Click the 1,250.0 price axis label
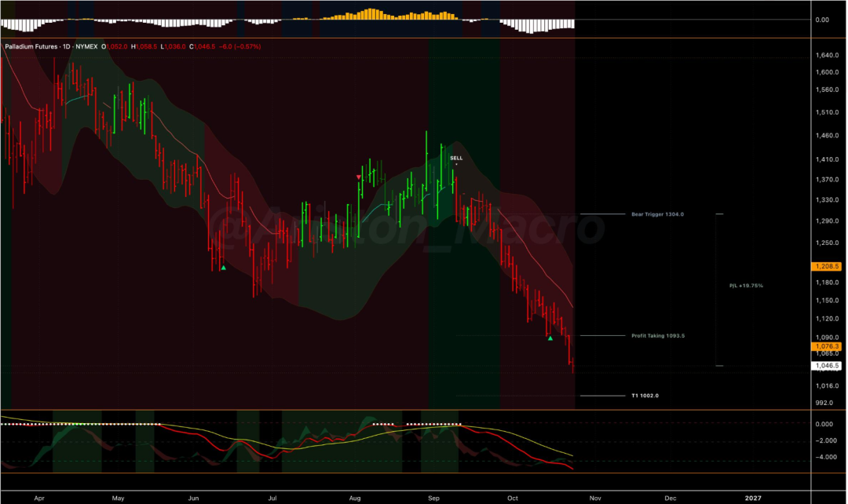The image size is (848, 504). pos(827,243)
